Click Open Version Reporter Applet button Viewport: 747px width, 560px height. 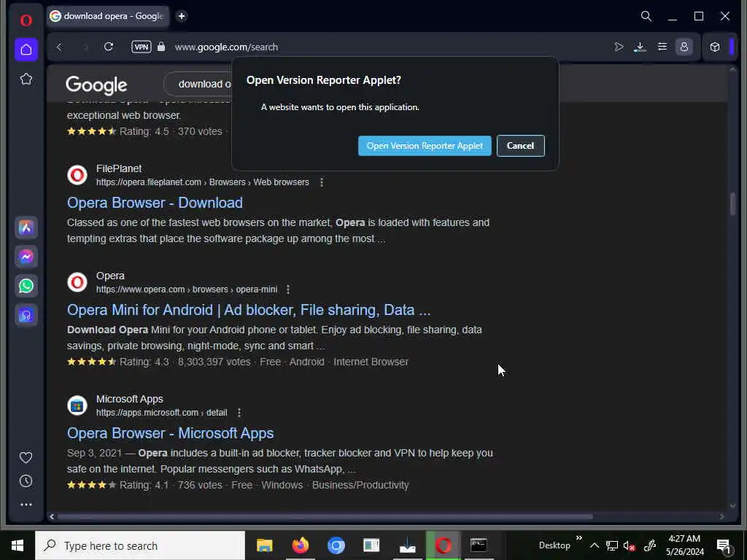click(x=425, y=146)
